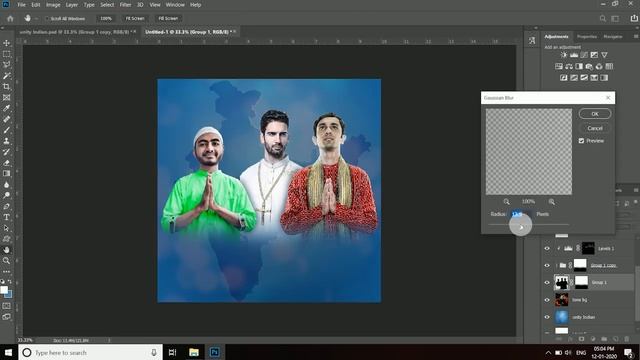Image resolution: width=640 pixels, height=360 pixels.
Task: Hide the Levels 1 layer
Action: (x=547, y=248)
